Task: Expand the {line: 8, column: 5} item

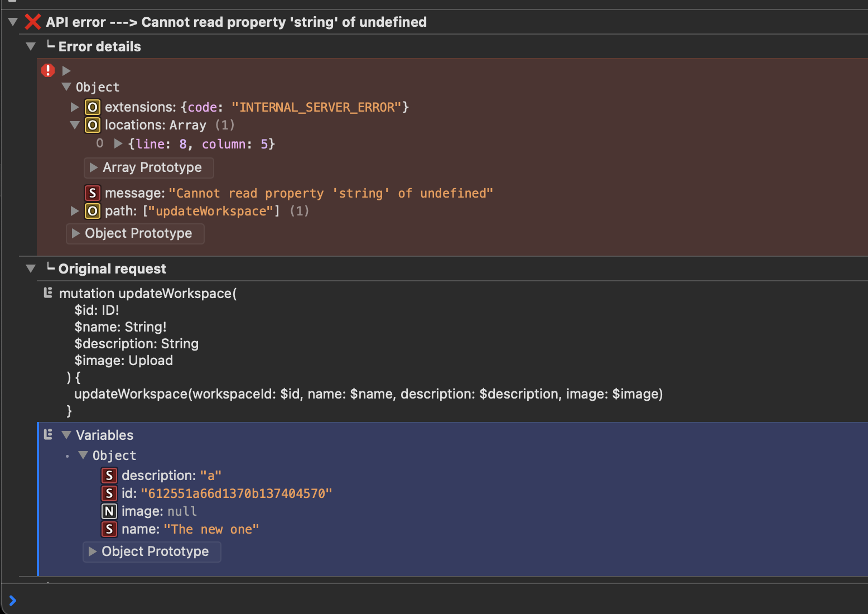Action: 118,143
